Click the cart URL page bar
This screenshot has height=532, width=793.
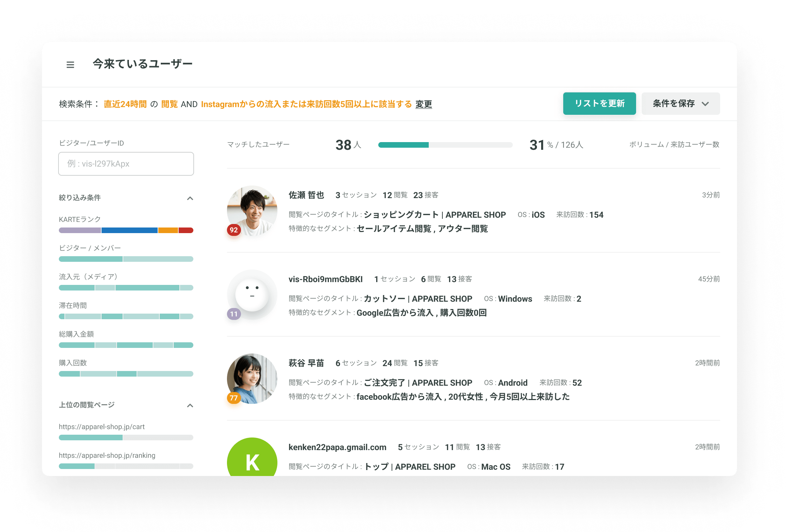(126, 437)
